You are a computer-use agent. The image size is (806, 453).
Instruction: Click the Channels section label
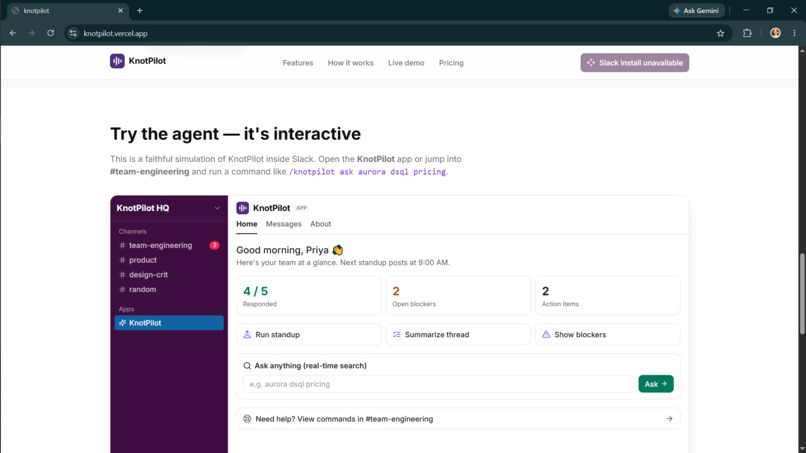pyautogui.click(x=132, y=231)
